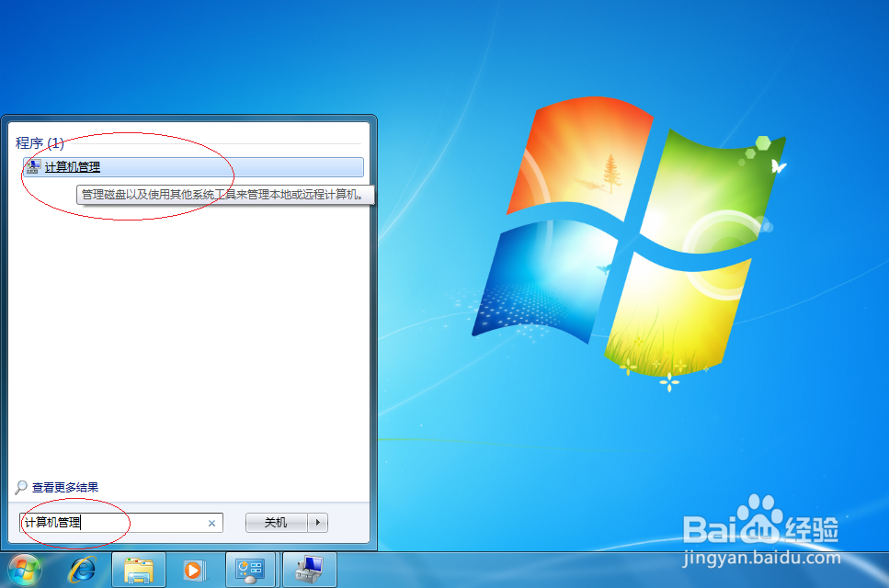This screenshot has width=889, height=588.
Task: Click the computer toolbox taskbar icon
Action: pyautogui.click(x=310, y=570)
